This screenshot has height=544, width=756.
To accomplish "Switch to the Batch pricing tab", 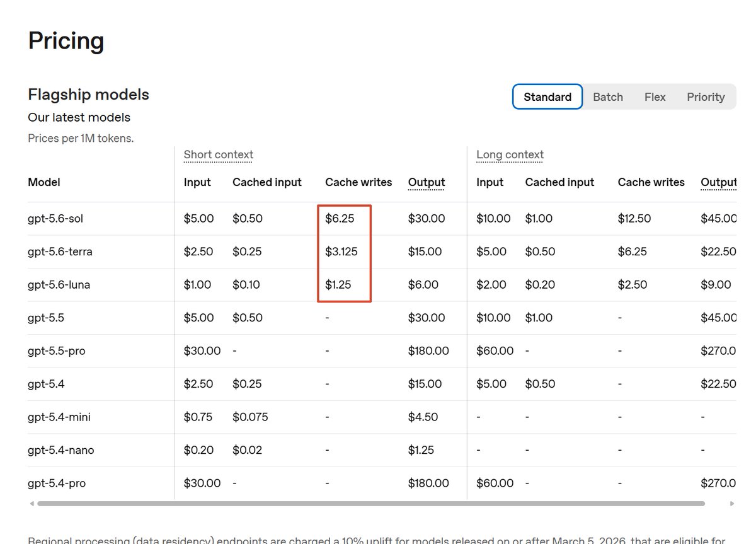I will click(608, 96).
